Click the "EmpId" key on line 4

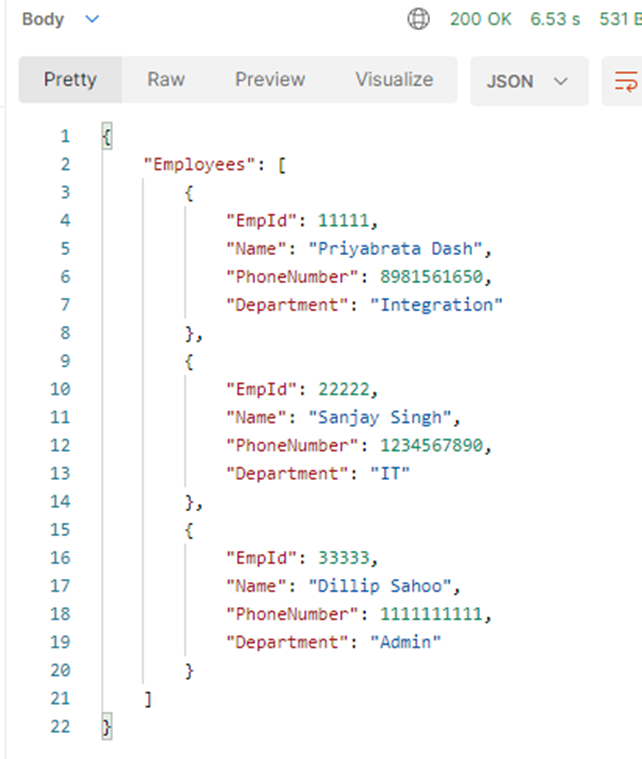click(x=261, y=221)
